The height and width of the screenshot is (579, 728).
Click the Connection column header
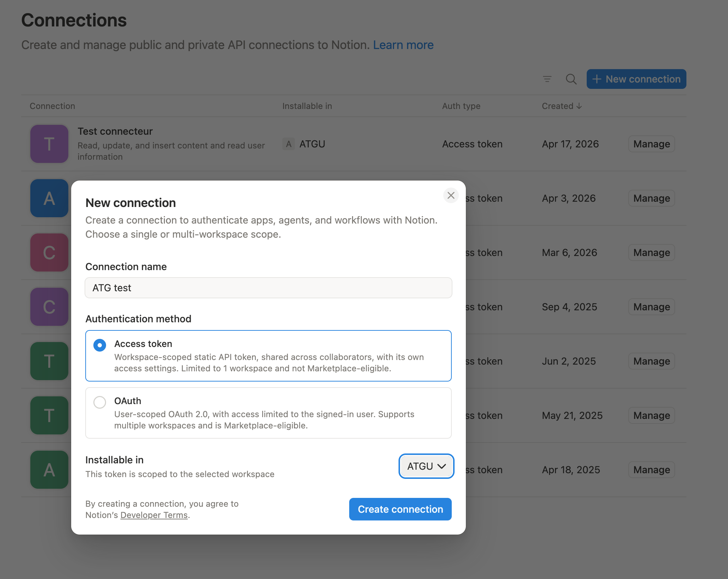tap(52, 106)
